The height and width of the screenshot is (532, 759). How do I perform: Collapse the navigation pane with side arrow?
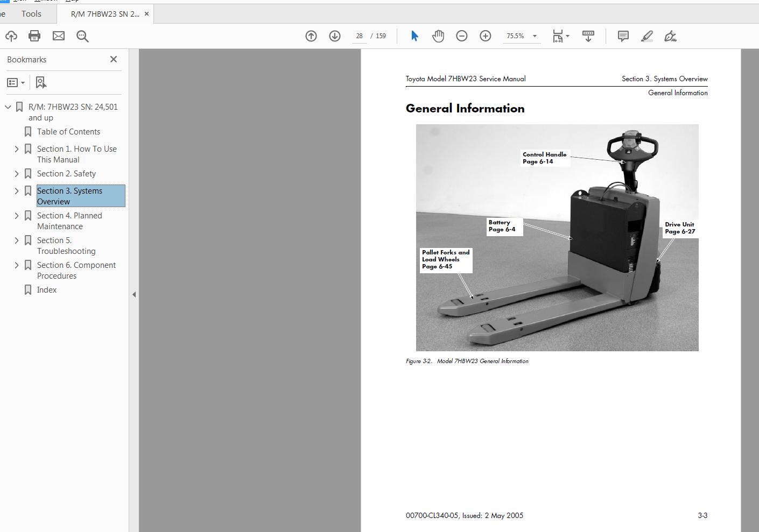click(134, 294)
